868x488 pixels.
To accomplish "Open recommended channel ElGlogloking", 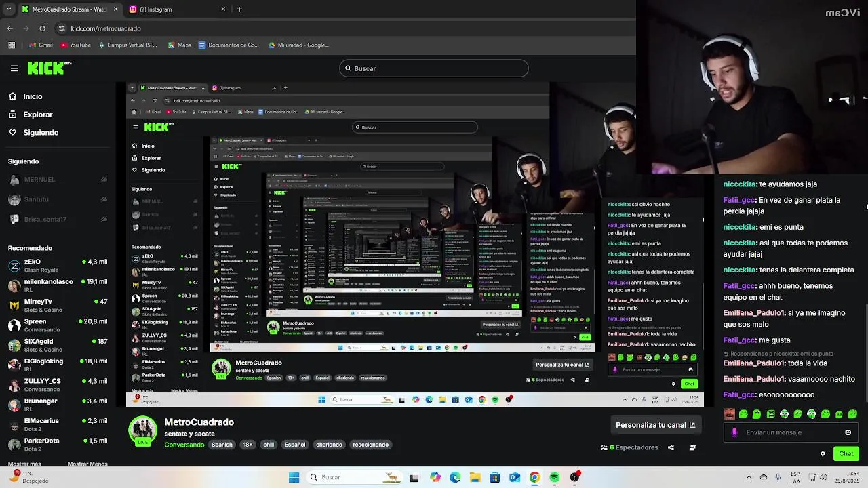I will tap(58, 365).
